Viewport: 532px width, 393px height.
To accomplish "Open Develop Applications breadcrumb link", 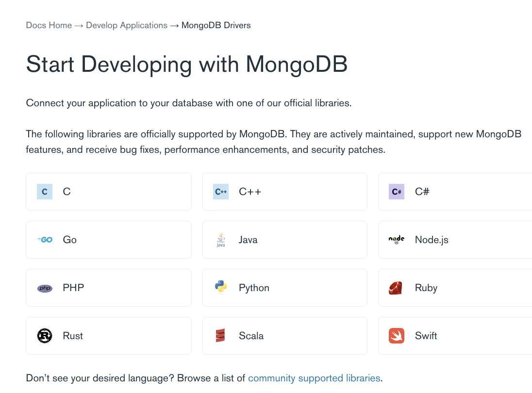I will click(127, 25).
